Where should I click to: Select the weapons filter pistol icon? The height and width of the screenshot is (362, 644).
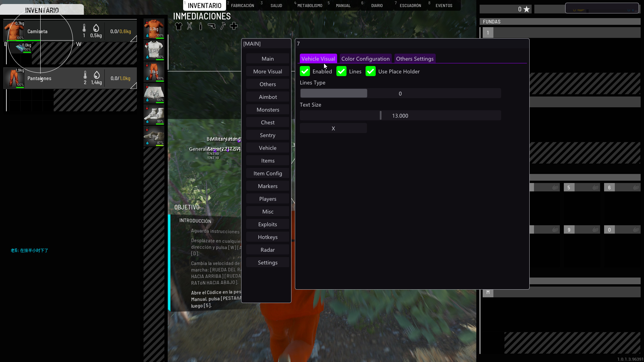(x=212, y=26)
